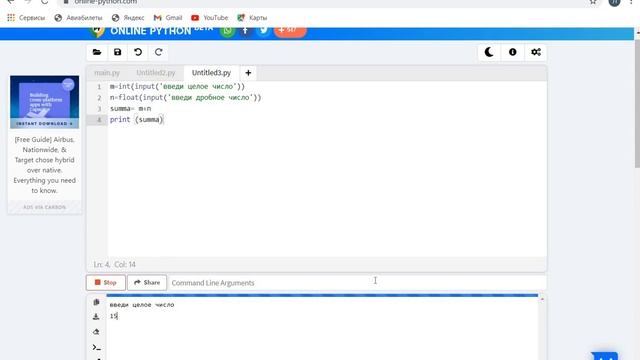Save the file with floppy icon
The height and width of the screenshot is (360, 640).
point(118,52)
